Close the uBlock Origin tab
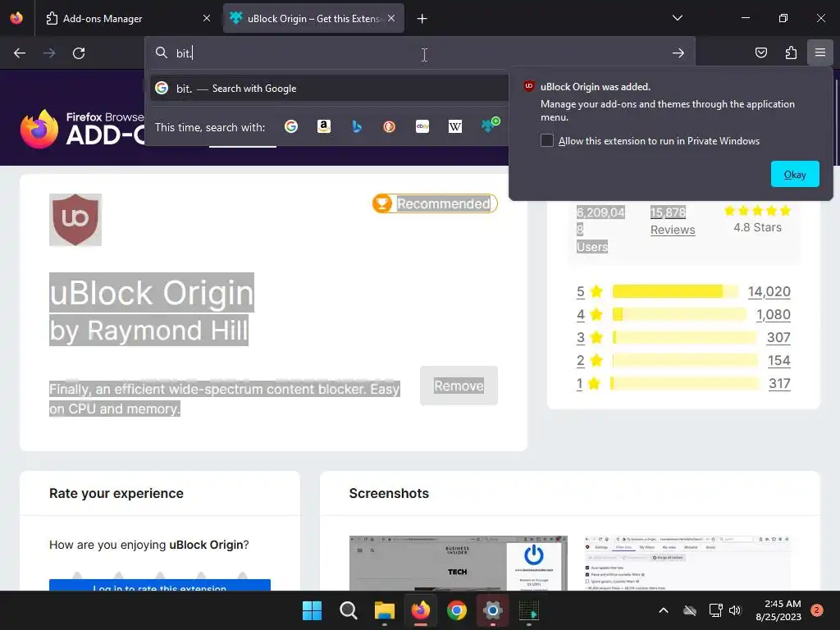The image size is (840, 630). [x=391, y=18]
